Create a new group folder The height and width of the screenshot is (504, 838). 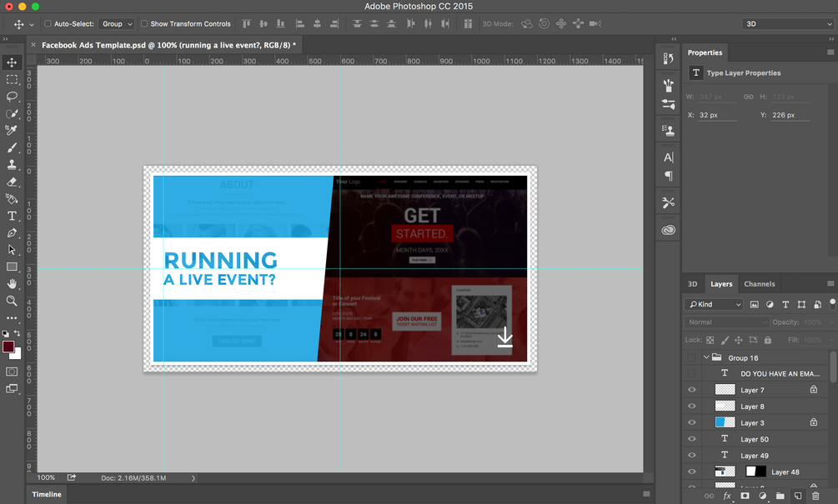coord(780,496)
